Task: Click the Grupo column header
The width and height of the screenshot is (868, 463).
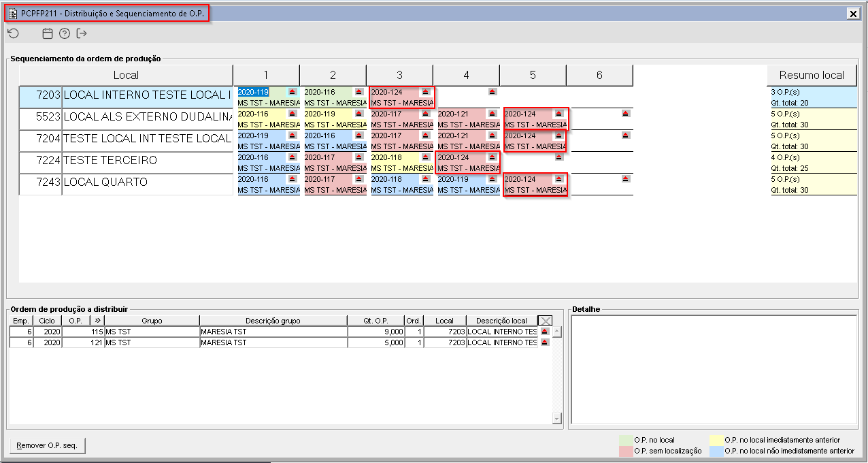Action: pyautogui.click(x=152, y=321)
